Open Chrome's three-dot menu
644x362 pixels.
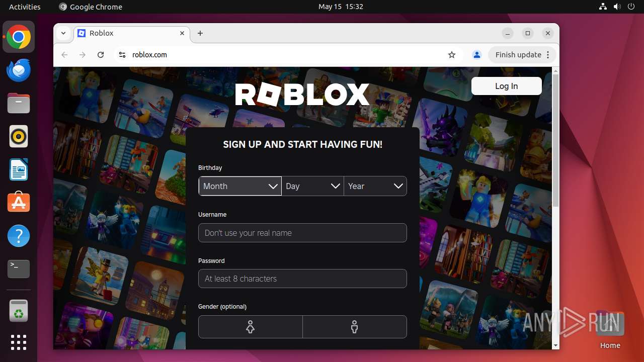coord(548,55)
